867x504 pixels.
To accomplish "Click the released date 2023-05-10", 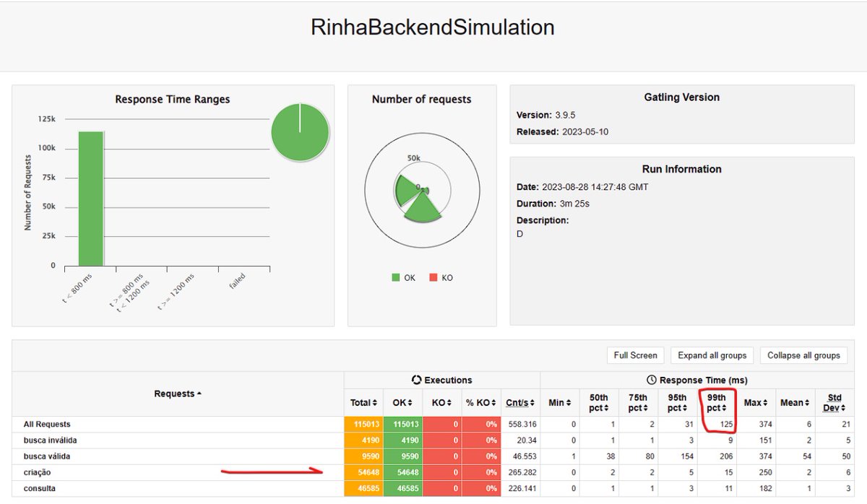I will click(587, 131).
